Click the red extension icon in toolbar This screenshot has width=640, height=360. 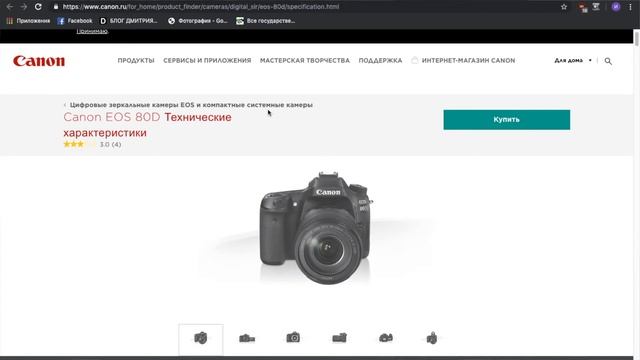[x=583, y=7]
